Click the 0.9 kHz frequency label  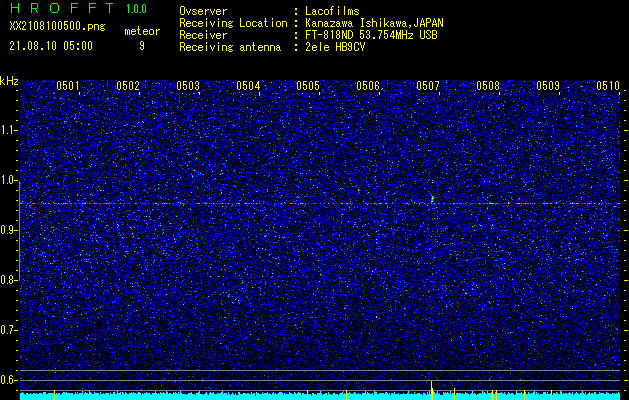pos(8,230)
